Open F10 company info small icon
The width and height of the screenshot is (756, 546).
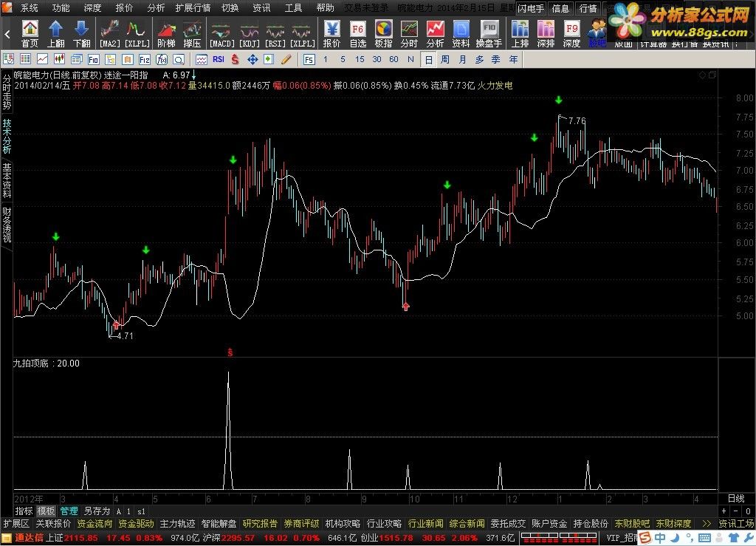[94, 59]
